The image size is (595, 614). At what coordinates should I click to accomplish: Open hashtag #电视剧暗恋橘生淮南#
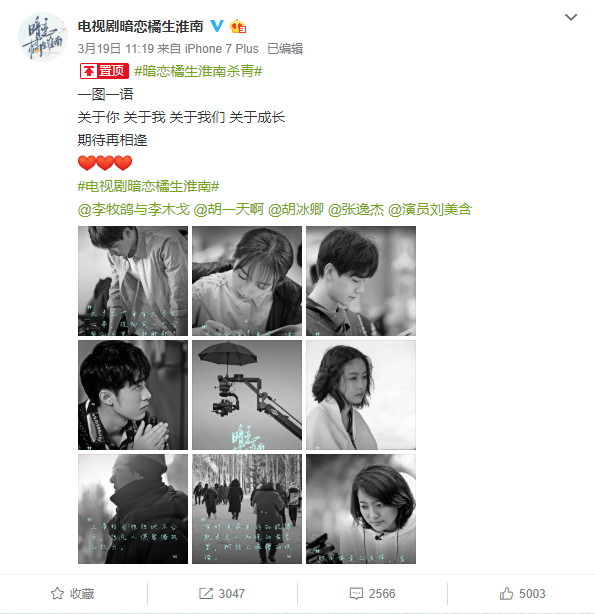148,186
